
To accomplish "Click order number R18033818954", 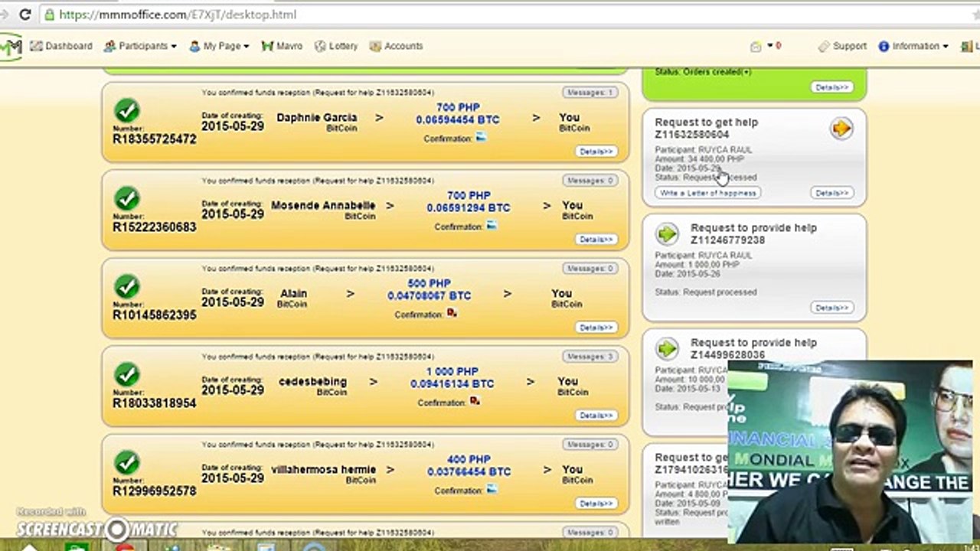I will [x=155, y=403].
